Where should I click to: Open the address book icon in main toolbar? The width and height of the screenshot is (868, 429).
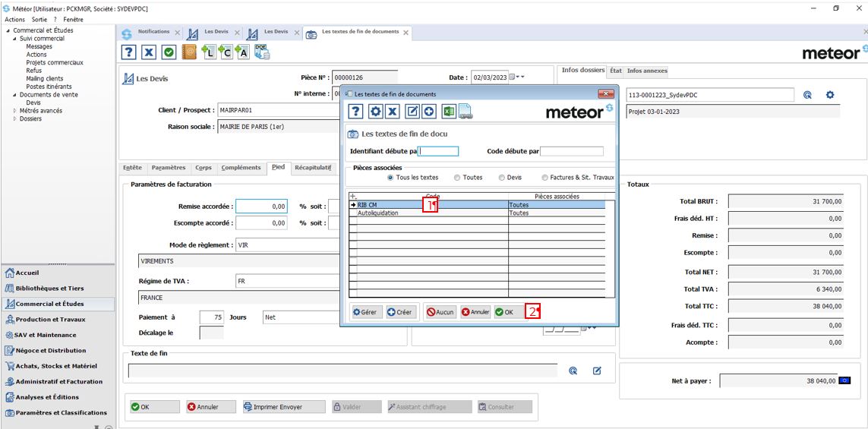(x=189, y=52)
